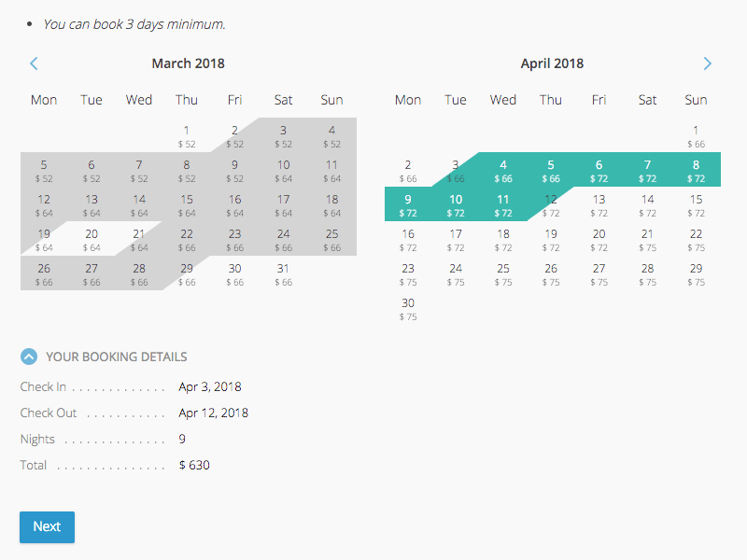Click the April 2018 month title
747x560 pixels.
pos(552,63)
